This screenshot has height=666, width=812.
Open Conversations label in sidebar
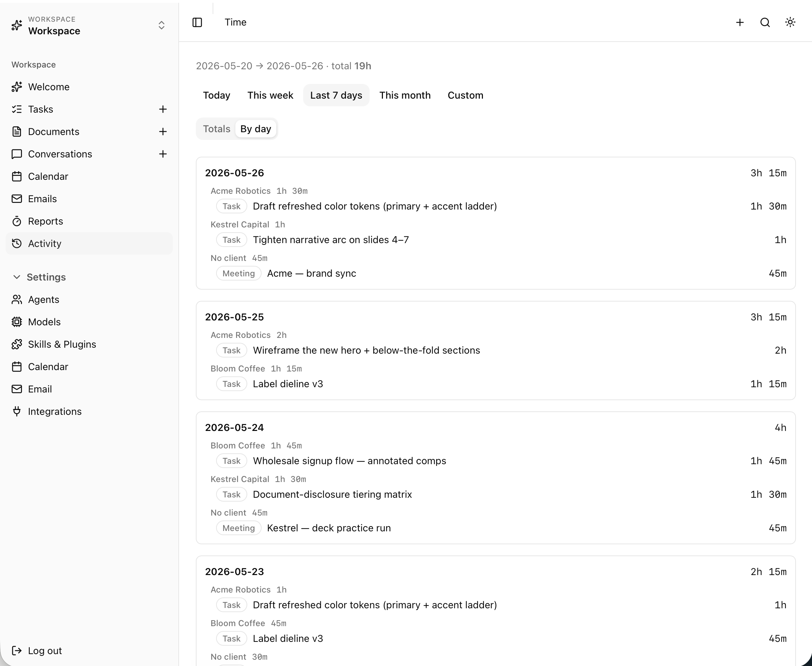pyautogui.click(x=60, y=154)
